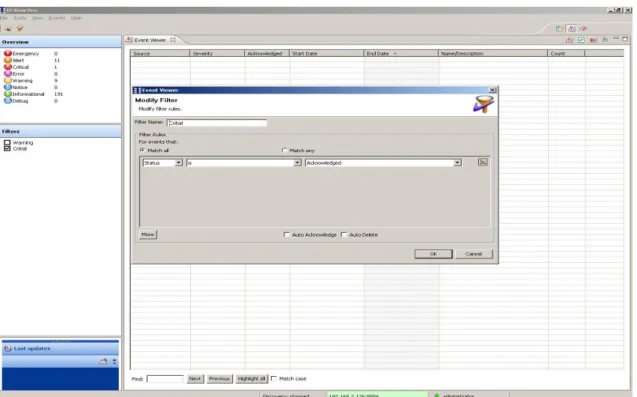Click the Emergency severity icon in Overview
Image resolution: width=637 pixels, height=397 pixels.
coord(8,53)
